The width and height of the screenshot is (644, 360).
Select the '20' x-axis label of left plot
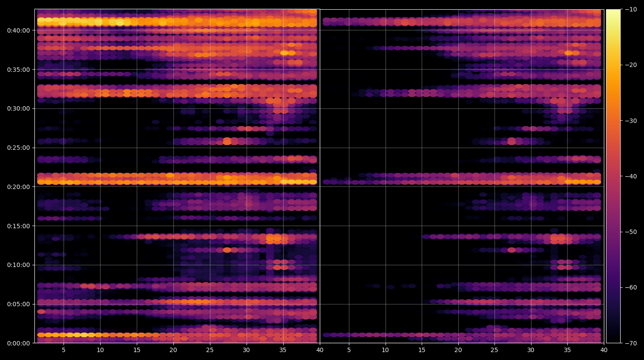[173, 350]
